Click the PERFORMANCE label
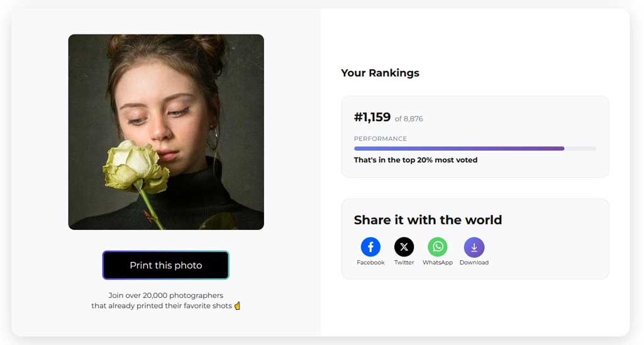The height and width of the screenshot is (345, 644). pos(380,139)
